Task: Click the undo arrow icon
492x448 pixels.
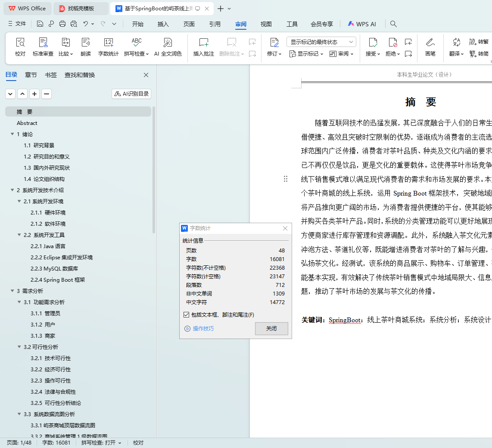Action: [x=85, y=24]
